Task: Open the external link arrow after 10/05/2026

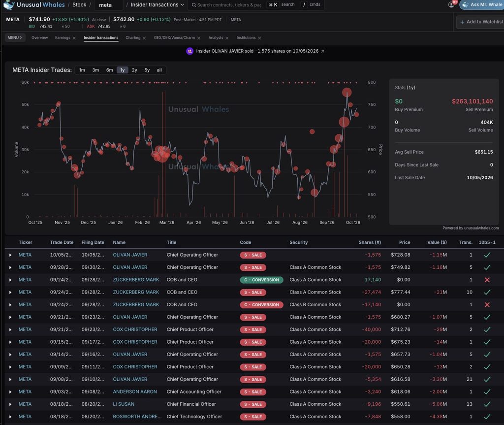Action: click(x=323, y=51)
